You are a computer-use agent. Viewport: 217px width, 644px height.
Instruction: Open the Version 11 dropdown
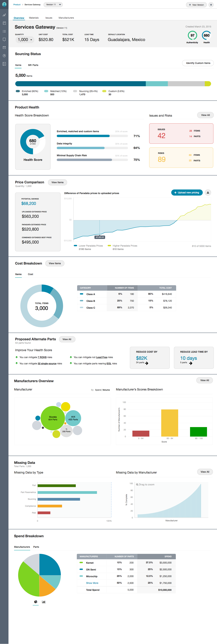(53, 5)
